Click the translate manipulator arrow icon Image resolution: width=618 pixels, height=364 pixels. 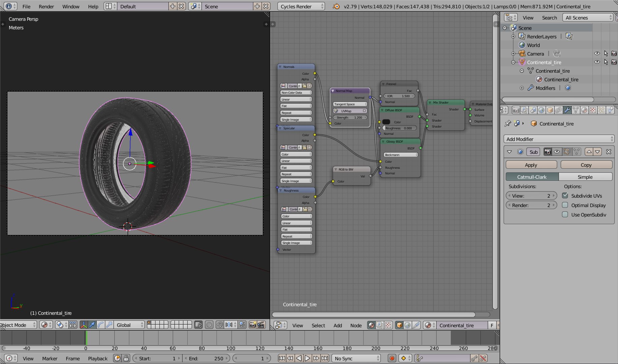coord(92,325)
